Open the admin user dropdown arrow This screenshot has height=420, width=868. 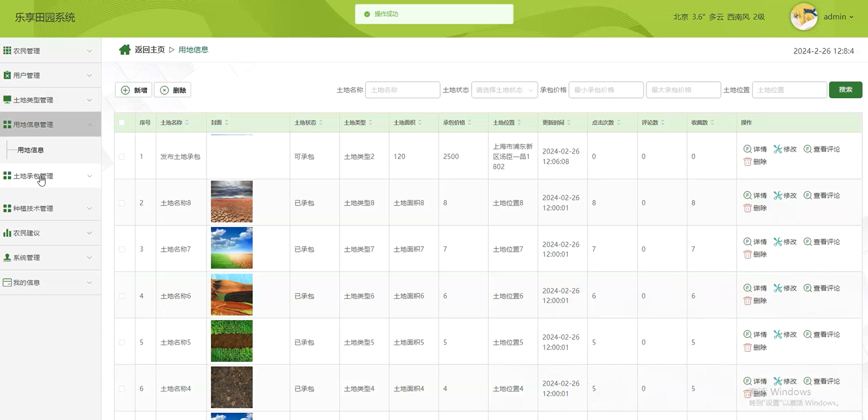click(x=852, y=17)
